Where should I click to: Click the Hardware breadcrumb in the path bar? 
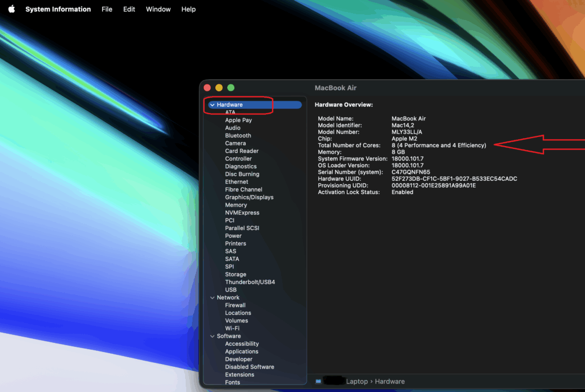click(x=390, y=382)
